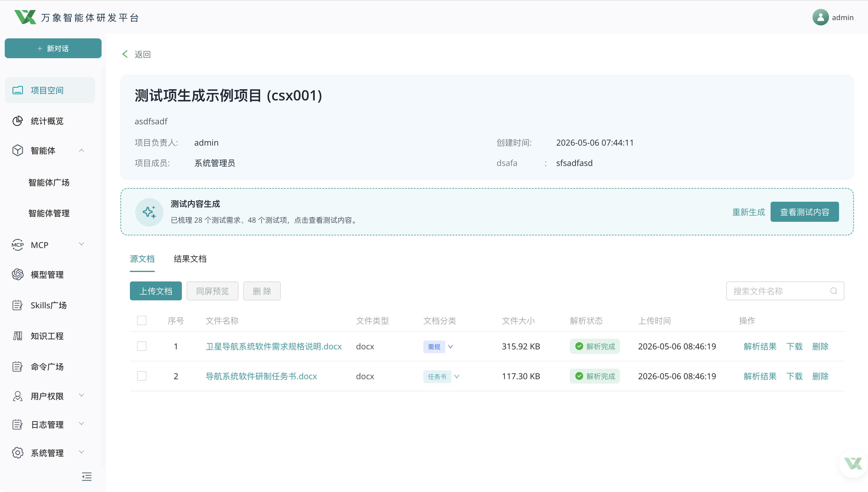The height and width of the screenshot is (492, 868).
Task: Click the MCP icon in sidebar
Action: 17,245
